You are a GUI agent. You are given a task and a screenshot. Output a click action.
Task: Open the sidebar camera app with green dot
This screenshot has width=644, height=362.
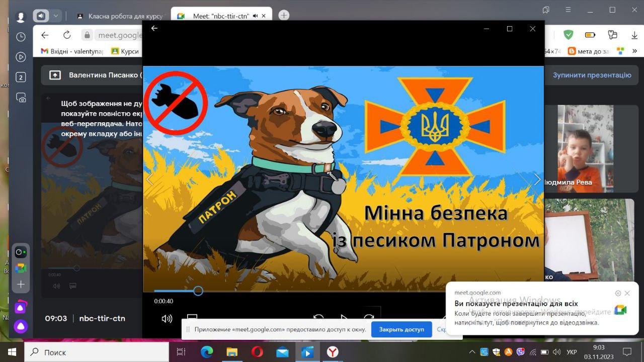point(21,252)
